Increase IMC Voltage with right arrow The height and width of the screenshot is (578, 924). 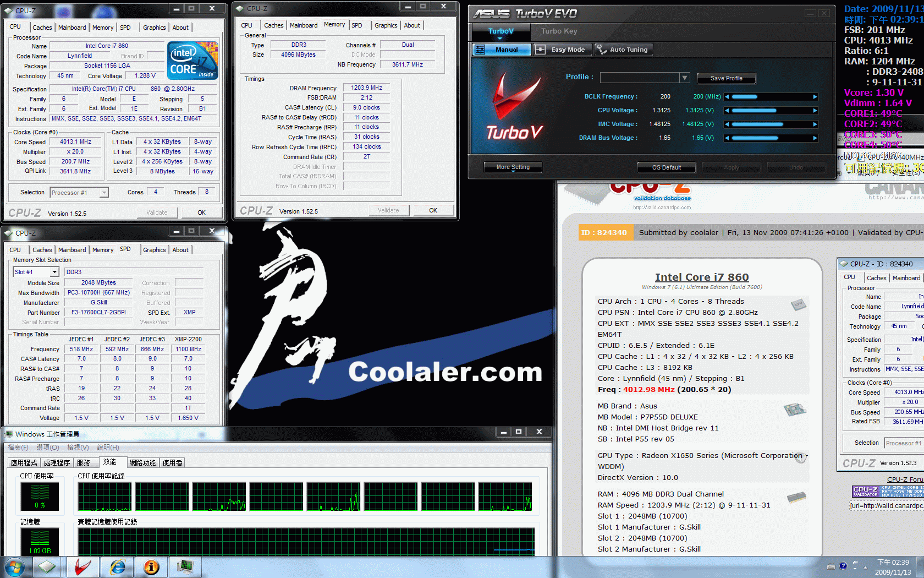pyautogui.click(x=815, y=124)
